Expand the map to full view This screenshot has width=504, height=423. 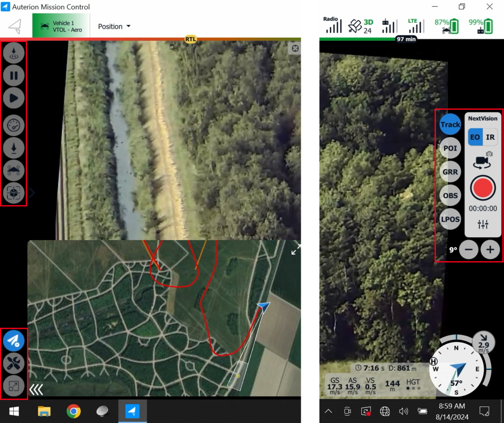(296, 250)
